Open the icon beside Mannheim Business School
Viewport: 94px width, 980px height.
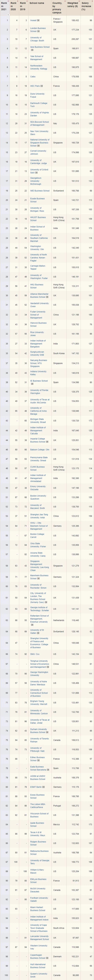click(38, 578)
